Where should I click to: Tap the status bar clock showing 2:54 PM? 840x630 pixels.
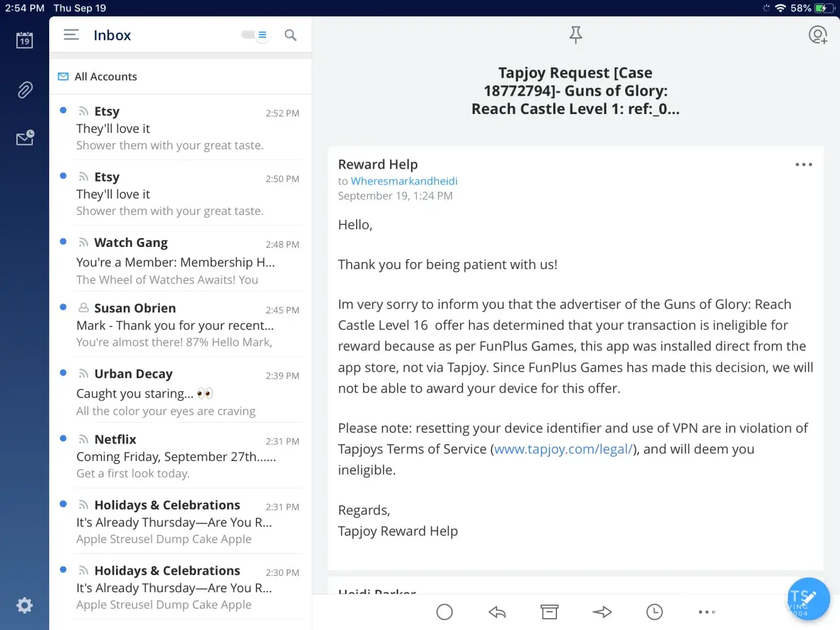[25, 8]
